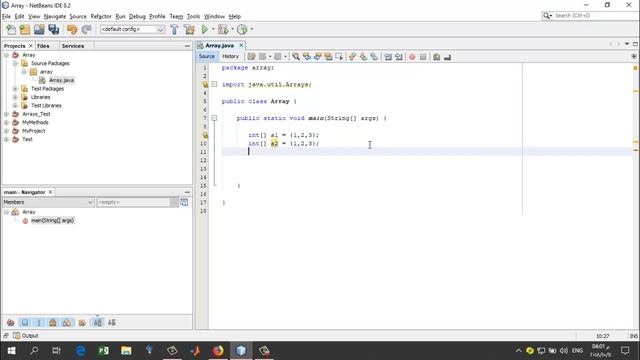Toggle Show Inherited Members in Navigator
Image resolution: width=640 pixels, height=360 pixels.
click(x=11, y=322)
